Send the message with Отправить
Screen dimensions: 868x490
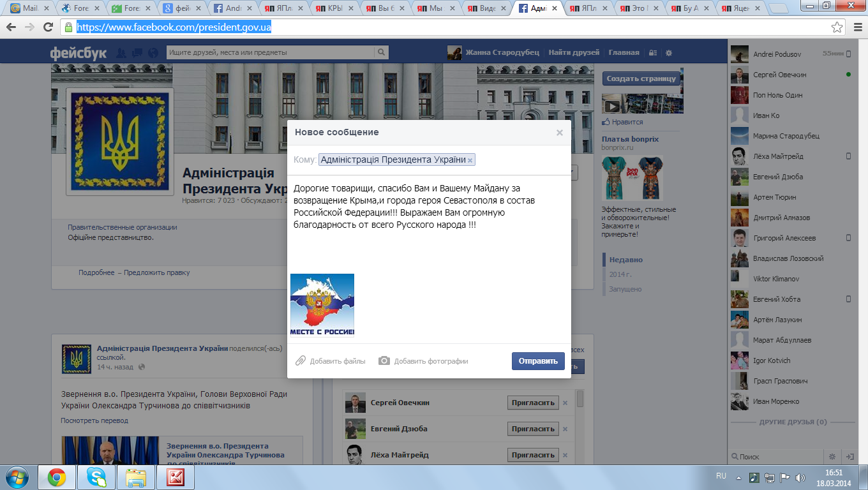tap(538, 361)
